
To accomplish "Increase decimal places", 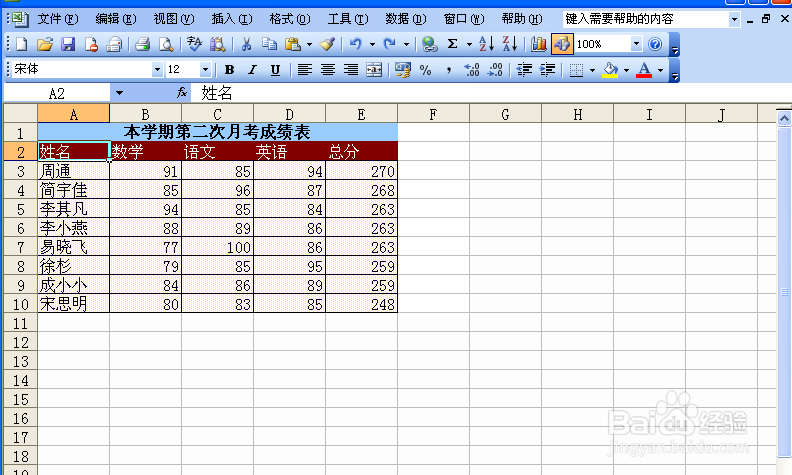I will [x=472, y=70].
